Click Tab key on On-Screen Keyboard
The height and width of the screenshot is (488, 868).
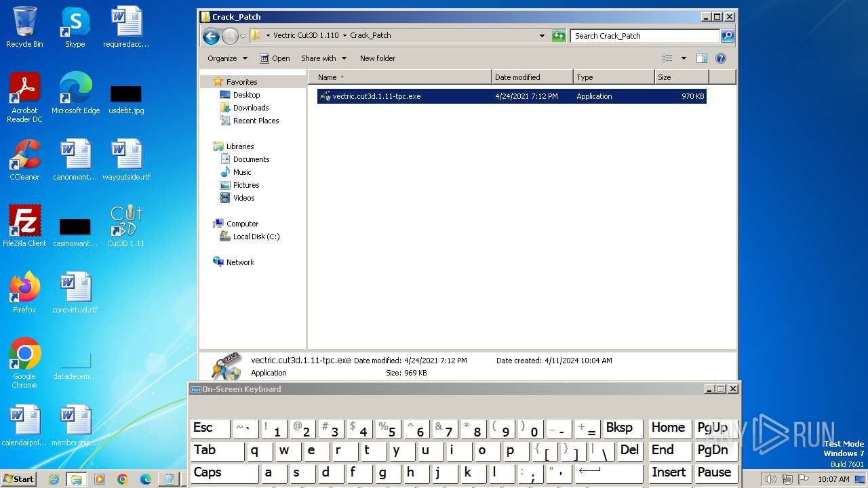(217, 451)
